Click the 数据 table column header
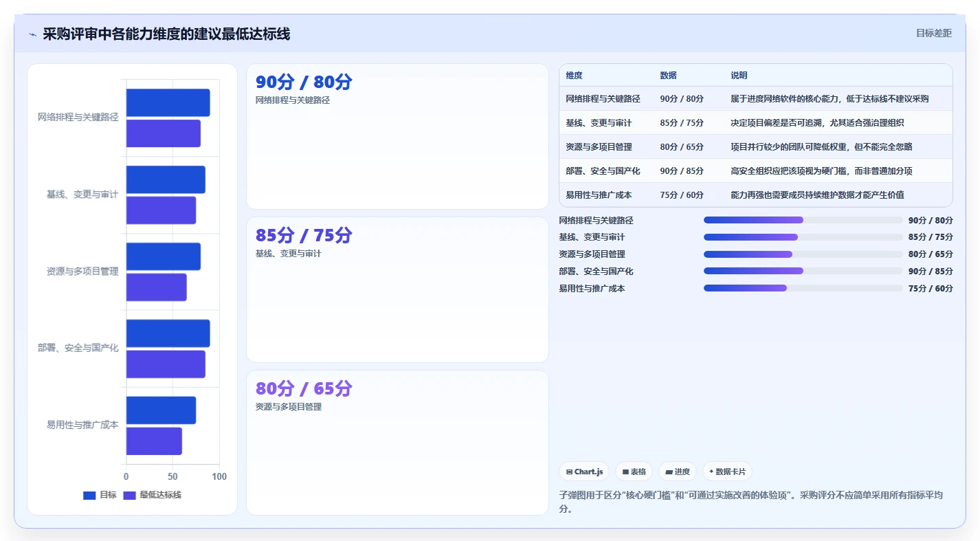This screenshot has height=541, width=980. [x=668, y=76]
